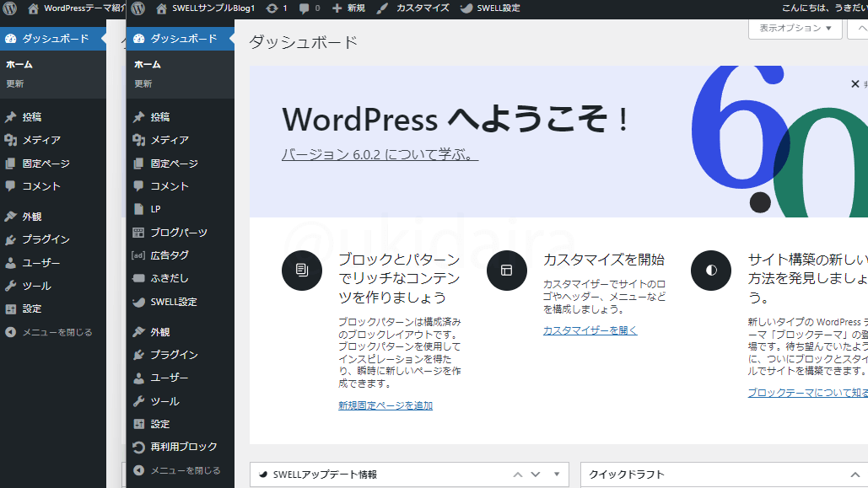The height and width of the screenshot is (488, 868).
Task: Expand 表示オプション dropdown
Action: 795,28
